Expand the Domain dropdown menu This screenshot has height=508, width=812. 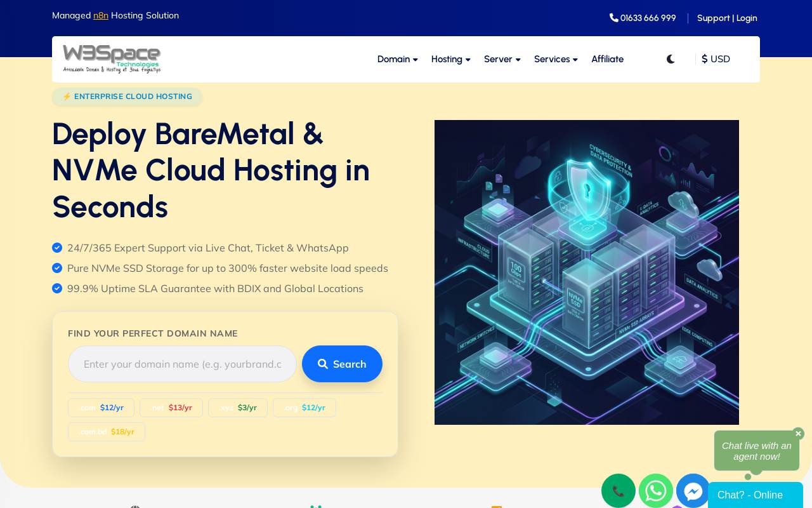click(398, 59)
